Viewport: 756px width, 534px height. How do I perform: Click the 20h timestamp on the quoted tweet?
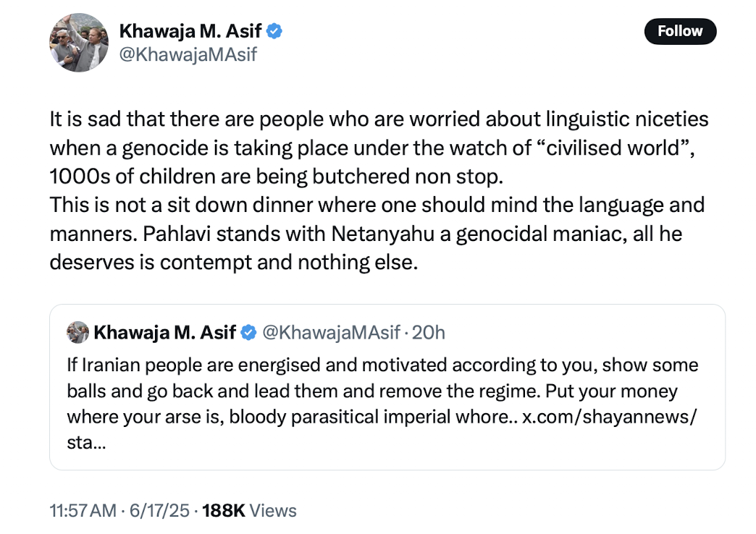pyautogui.click(x=431, y=332)
